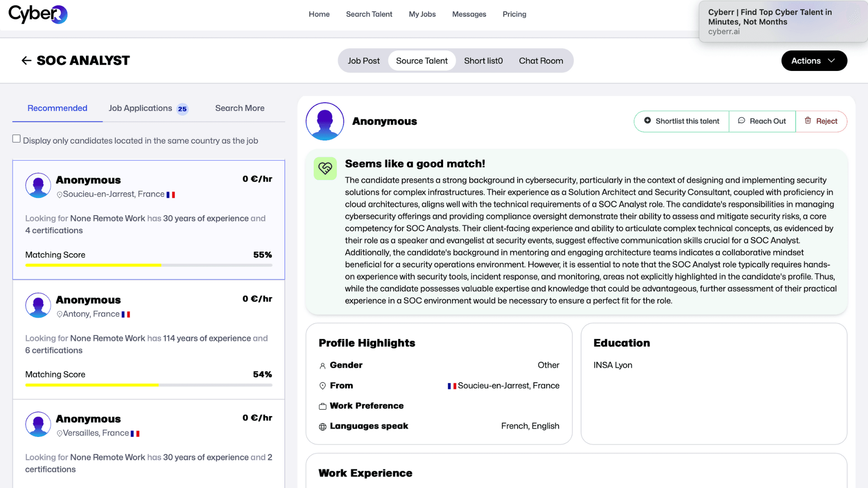Click the Versailles candidate's avatar
868x488 pixels.
coord(38,424)
